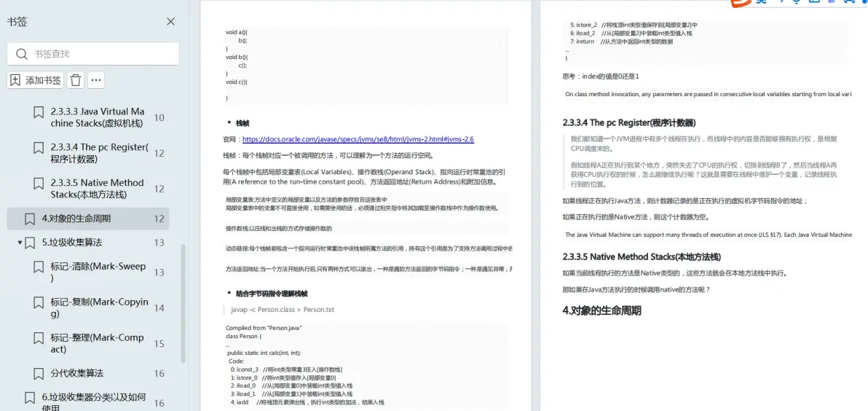Click the javap -c Person.class command text

pos(283,310)
